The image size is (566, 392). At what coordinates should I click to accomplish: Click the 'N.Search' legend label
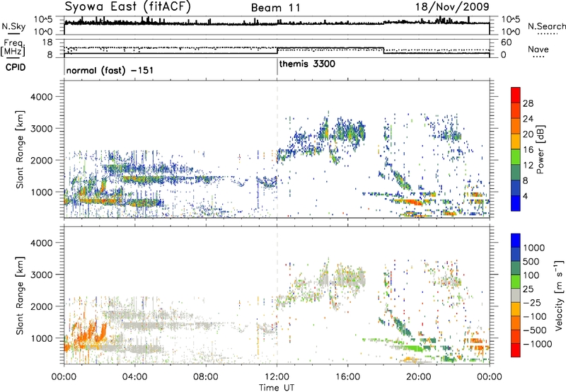pos(546,26)
